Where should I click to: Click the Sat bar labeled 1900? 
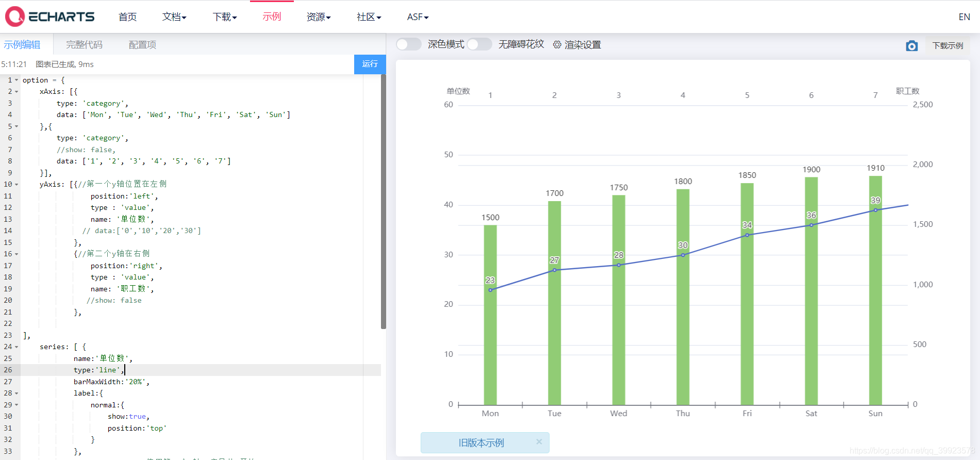[x=811, y=291]
